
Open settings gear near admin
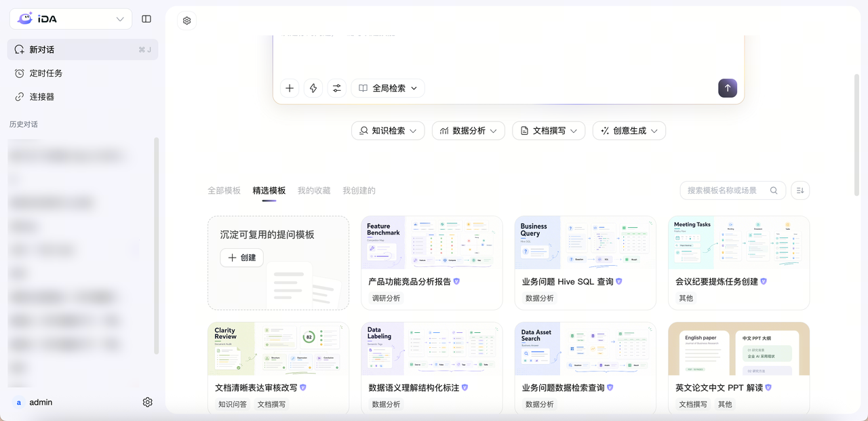(148, 402)
